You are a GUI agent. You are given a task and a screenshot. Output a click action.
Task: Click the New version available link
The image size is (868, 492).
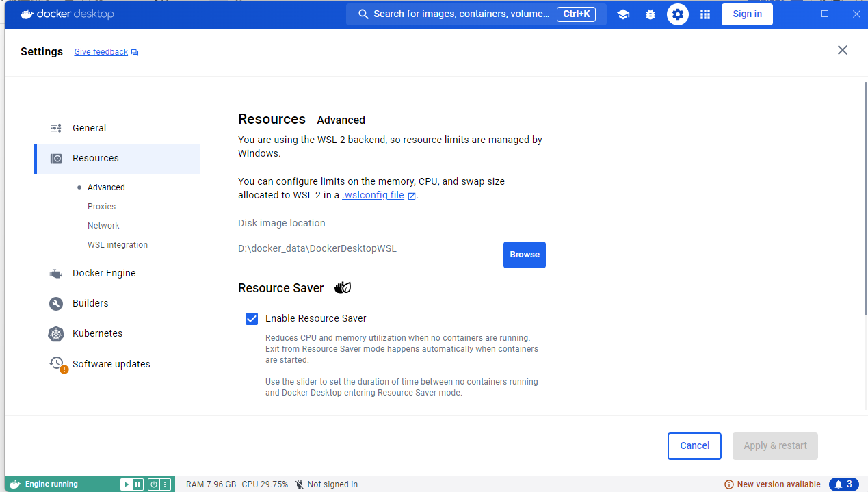[x=778, y=484]
